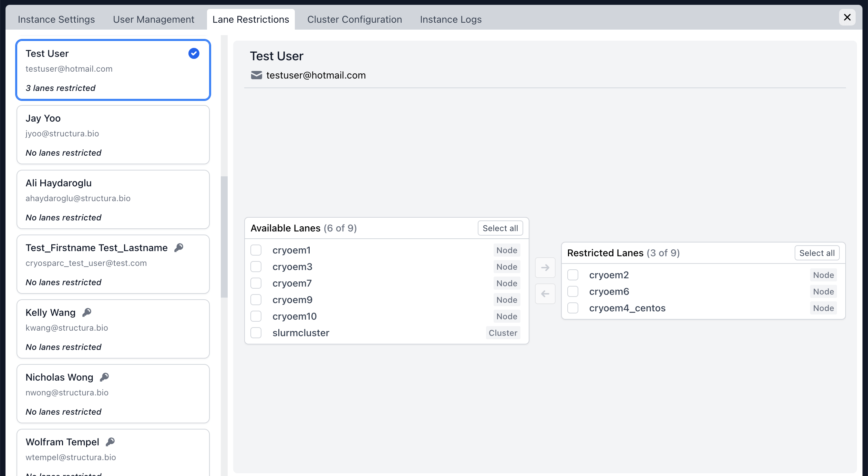This screenshot has width=868, height=476.
Task: Click the envelope icon beside testuser@hotmail.com
Action: point(256,75)
